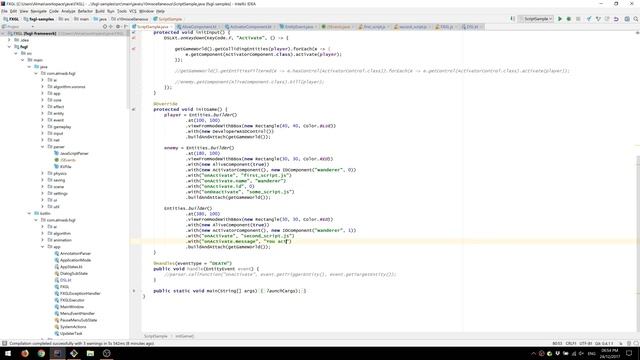Switch to the DSL.kt editor tab
This screenshot has width=640, height=360.
[472, 27]
